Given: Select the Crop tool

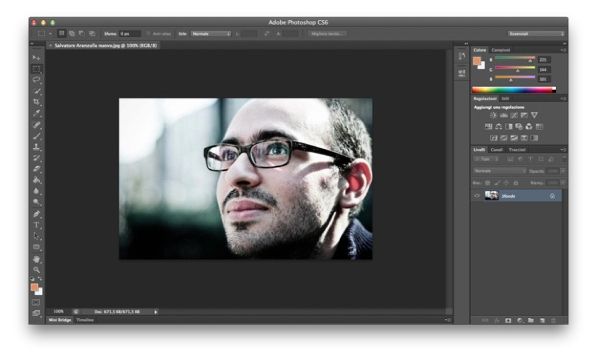Looking at the screenshot, I should [x=37, y=102].
